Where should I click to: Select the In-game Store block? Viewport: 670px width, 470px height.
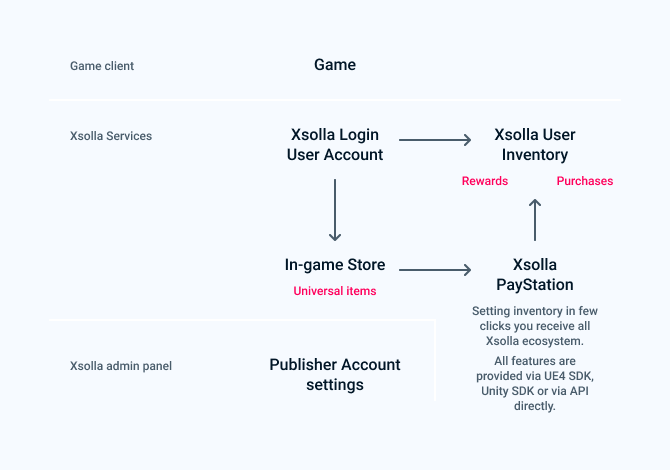click(335, 265)
